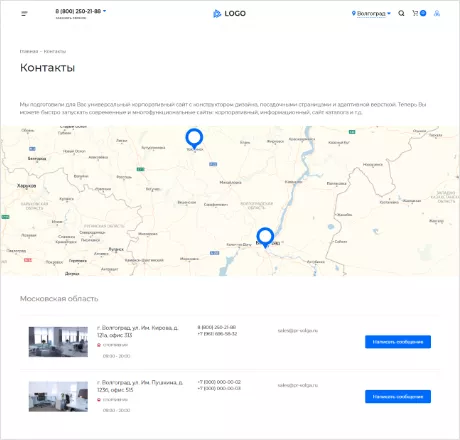Open the first office photo thumbnail
Image resolution: width=460 pixels, height=440 pixels.
58,342
